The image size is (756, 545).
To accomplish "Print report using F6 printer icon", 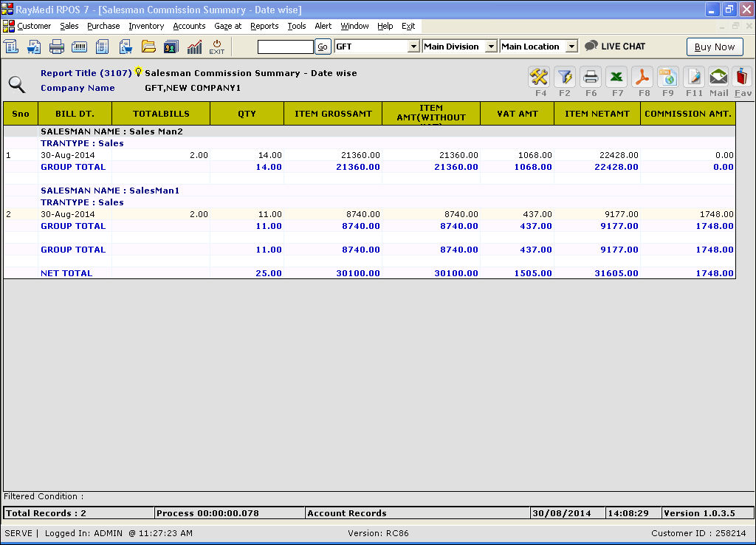I will [591, 78].
